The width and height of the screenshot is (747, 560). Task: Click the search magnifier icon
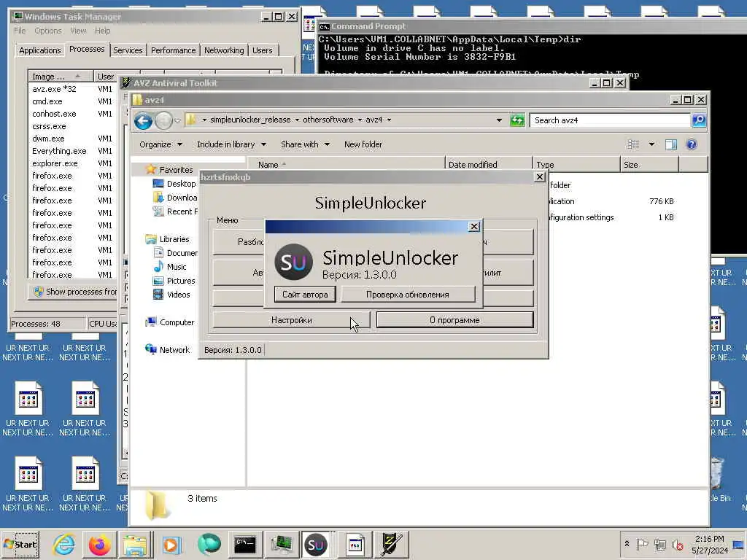pos(699,120)
